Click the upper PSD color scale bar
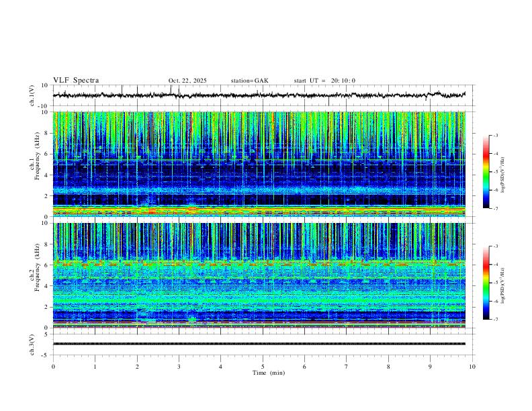The height and width of the screenshot is (411, 532). click(x=486, y=172)
